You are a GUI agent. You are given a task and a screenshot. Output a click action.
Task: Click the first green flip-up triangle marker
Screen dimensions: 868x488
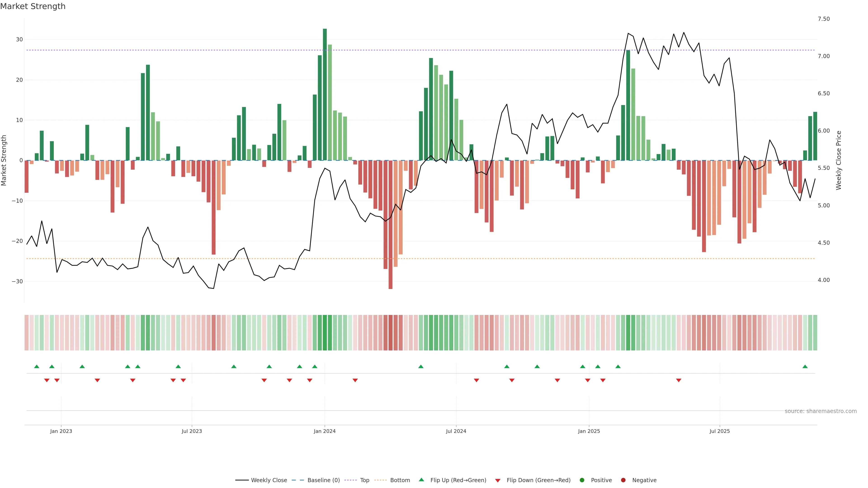[37, 366]
